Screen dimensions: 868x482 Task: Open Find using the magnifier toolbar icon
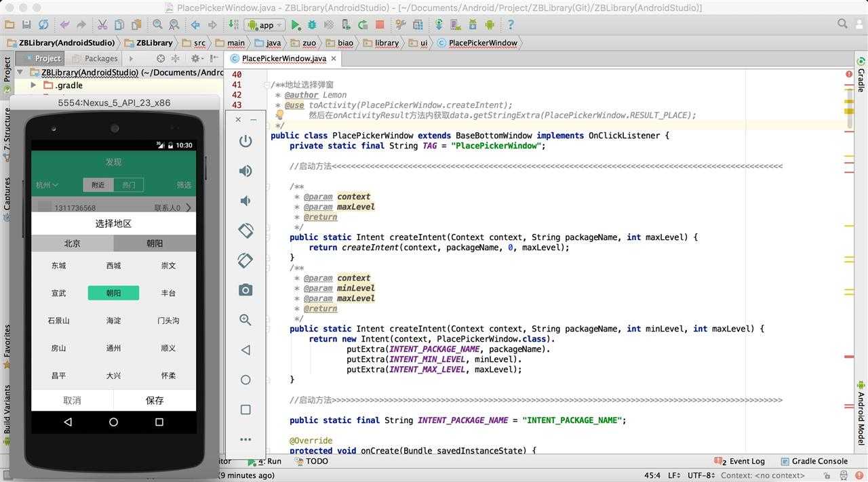(x=157, y=24)
